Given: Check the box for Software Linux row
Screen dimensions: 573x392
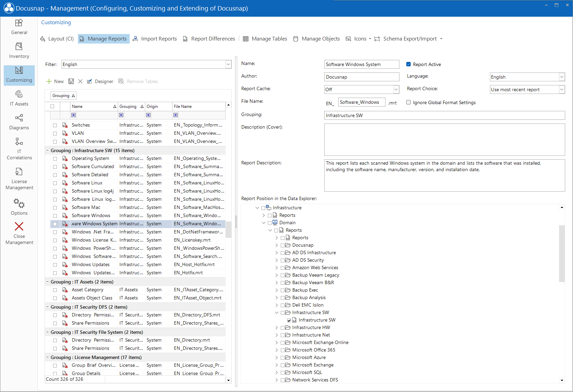Looking at the screenshot, I should pyautogui.click(x=55, y=183).
